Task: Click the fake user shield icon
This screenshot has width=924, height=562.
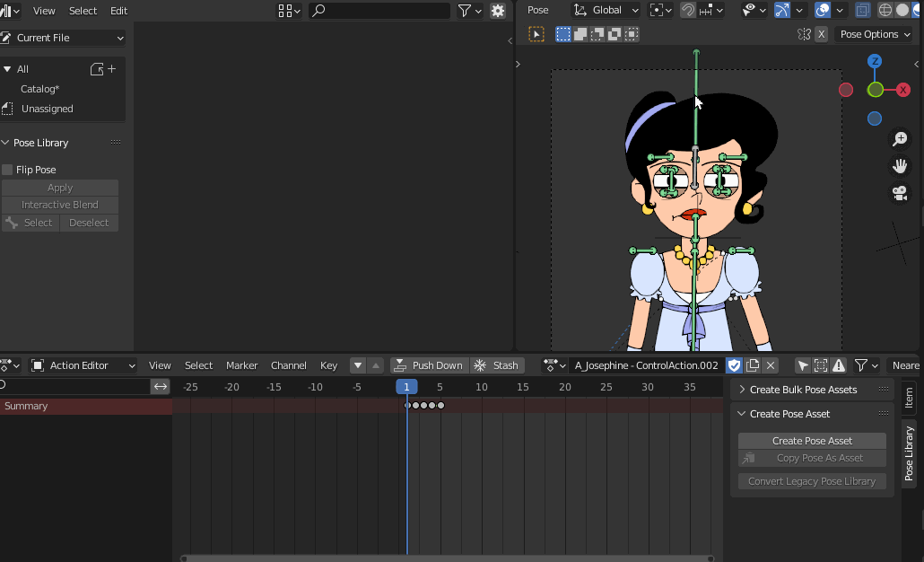Action: click(734, 365)
